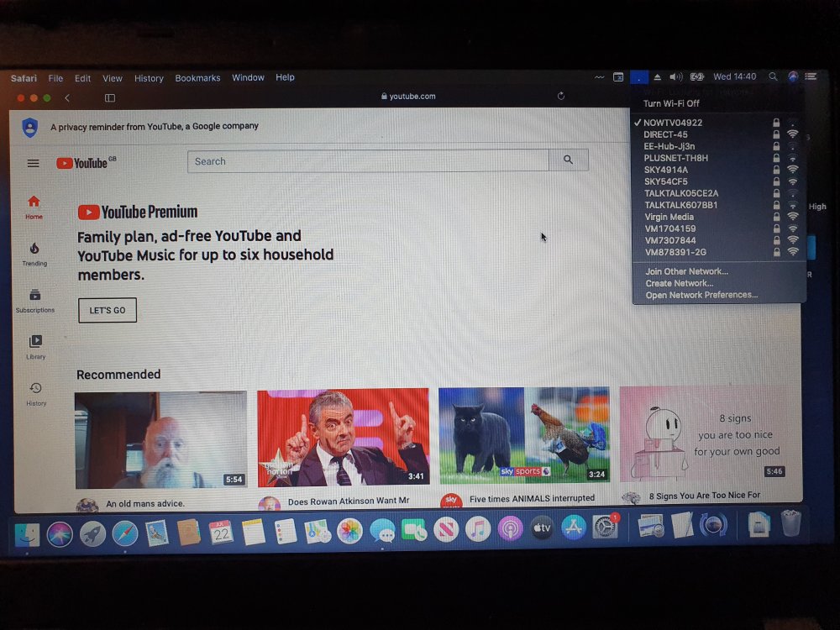Click into the YouTube Search field
840x630 pixels.
pos(368,160)
